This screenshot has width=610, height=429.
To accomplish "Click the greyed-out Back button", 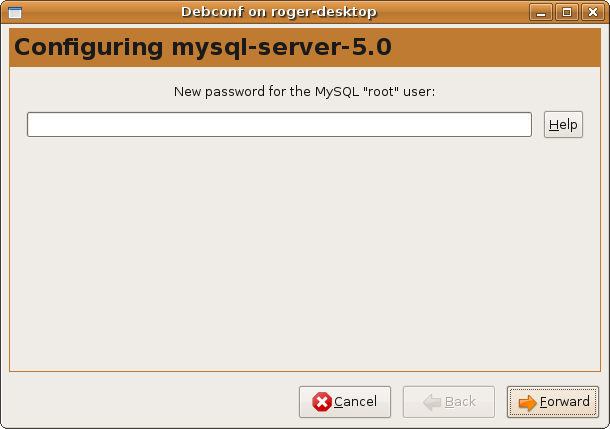I will click(x=449, y=402).
